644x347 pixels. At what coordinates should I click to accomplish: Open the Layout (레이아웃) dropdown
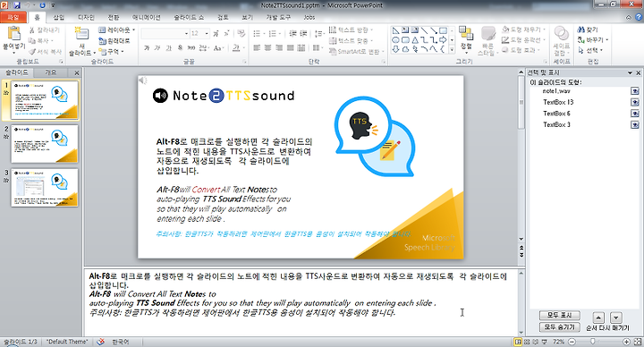(x=116, y=30)
